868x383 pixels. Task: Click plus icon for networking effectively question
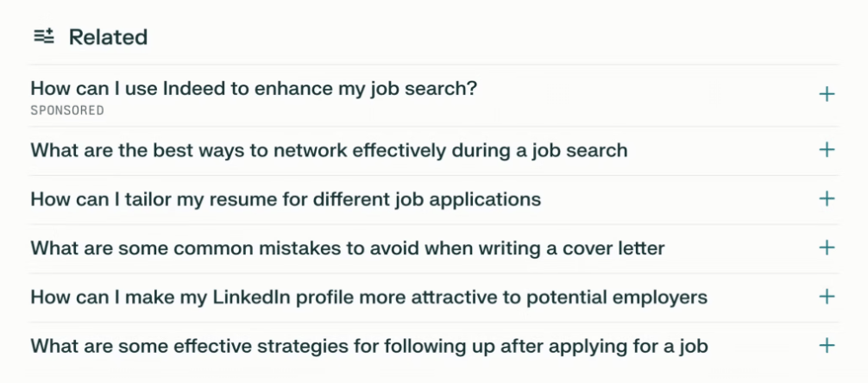(827, 149)
